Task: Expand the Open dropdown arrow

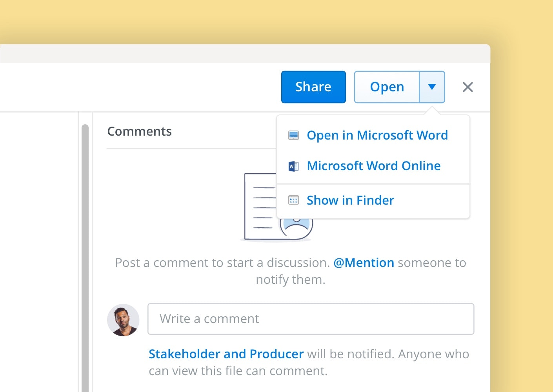Action: coord(432,87)
